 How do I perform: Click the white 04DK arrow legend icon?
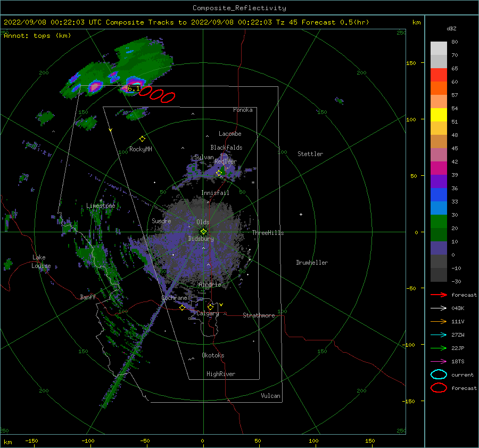439,308
